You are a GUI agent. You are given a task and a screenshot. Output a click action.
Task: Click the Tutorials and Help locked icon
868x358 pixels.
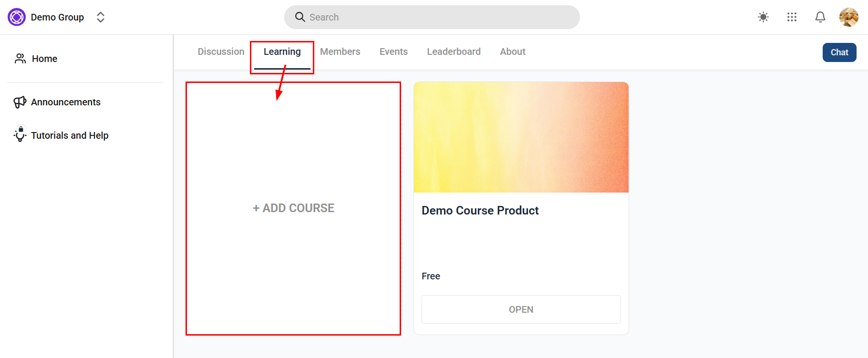point(20,134)
